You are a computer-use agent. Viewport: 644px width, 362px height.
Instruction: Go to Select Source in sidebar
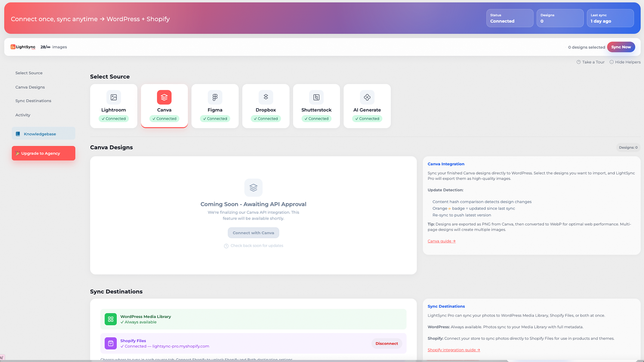click(x=29, y=73)
